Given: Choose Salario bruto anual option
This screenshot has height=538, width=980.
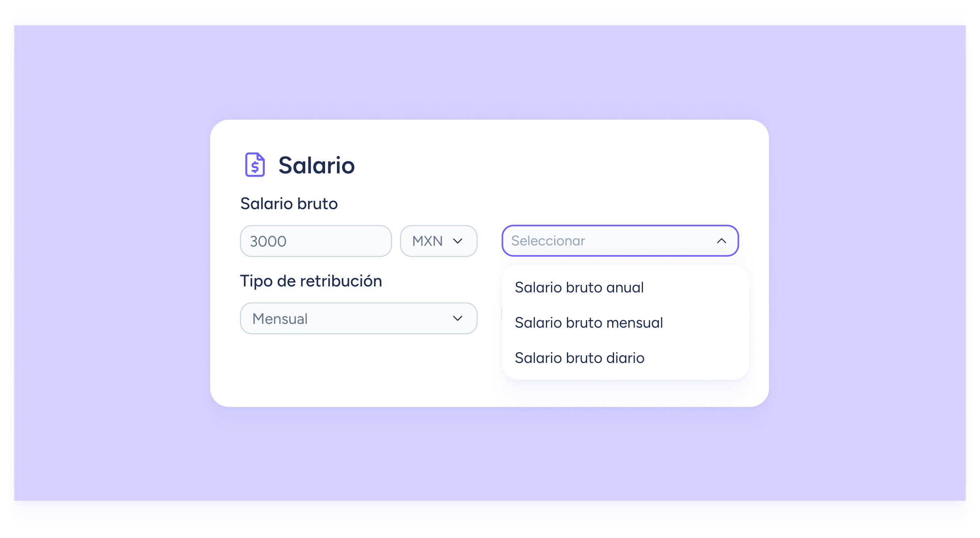Looking at the screenshot, I should click(579, 288).
